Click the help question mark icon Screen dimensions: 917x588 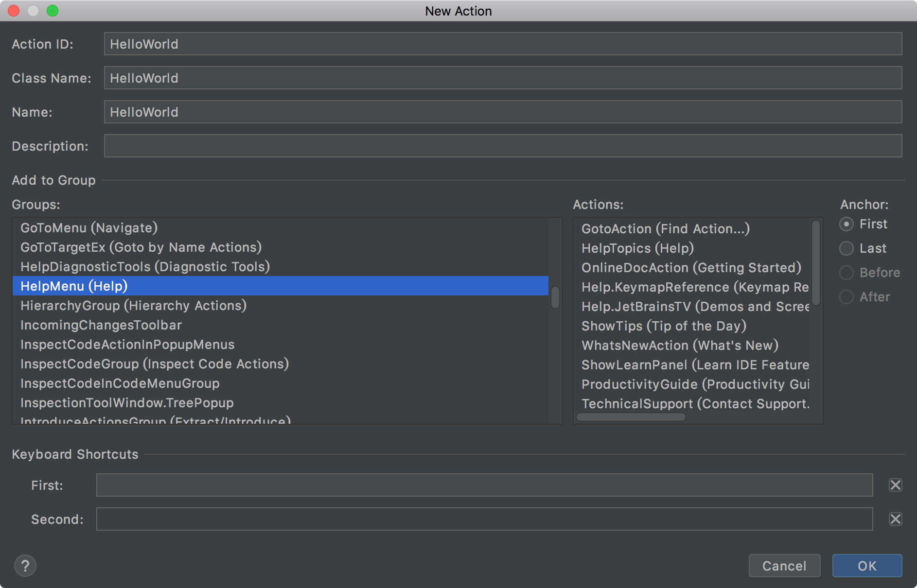(x=25, y=566)
